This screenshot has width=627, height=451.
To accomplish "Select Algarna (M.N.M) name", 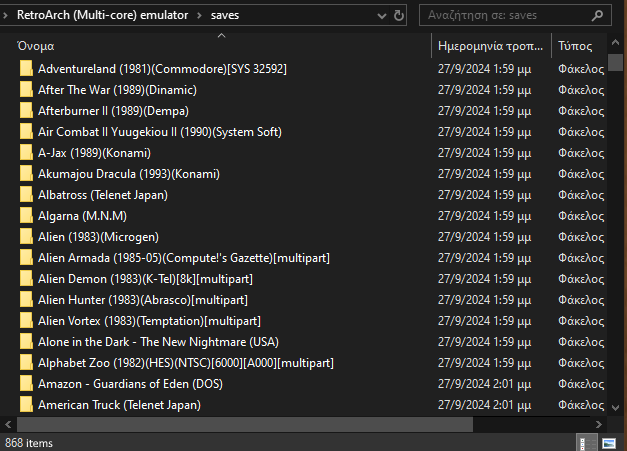I will (82, 216).
